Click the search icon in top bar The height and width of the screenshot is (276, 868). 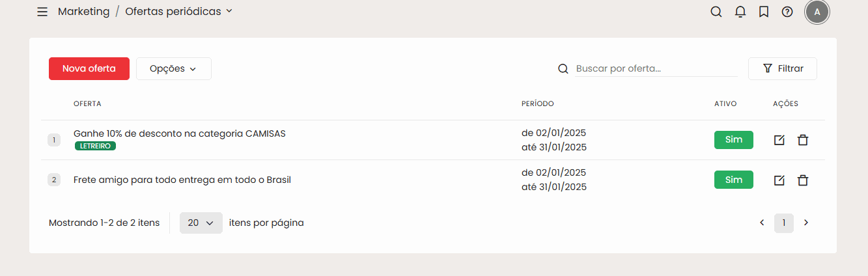click(716, 12)
